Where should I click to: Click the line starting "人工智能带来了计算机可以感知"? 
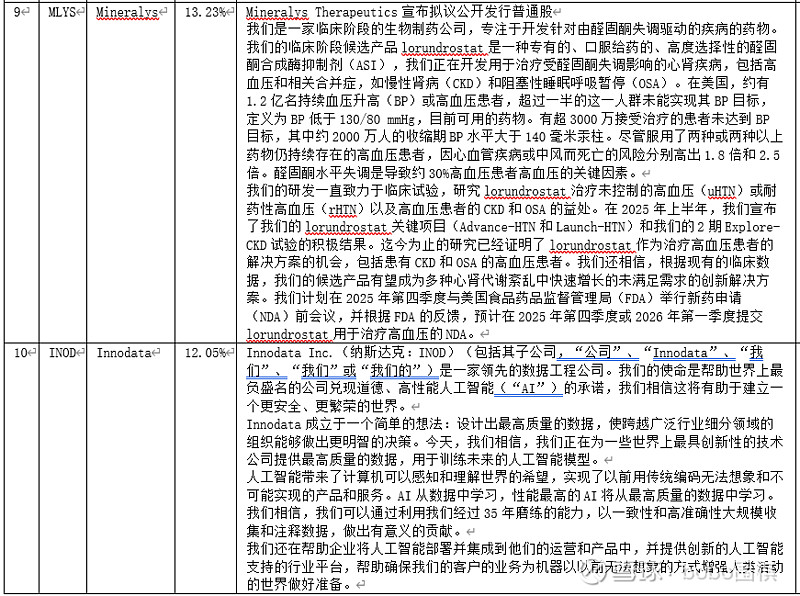(x=515, y=477)
